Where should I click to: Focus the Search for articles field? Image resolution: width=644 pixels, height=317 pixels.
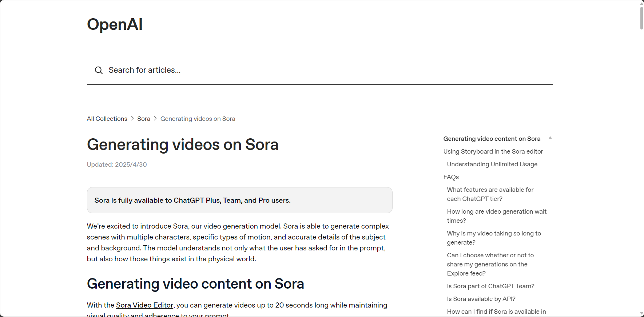[x=319, y=70]
